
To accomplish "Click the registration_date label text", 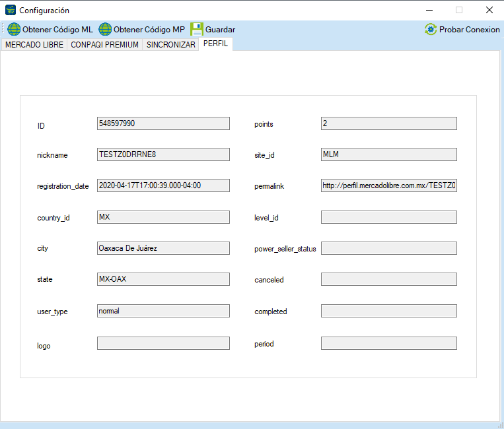I will [63, 186].
